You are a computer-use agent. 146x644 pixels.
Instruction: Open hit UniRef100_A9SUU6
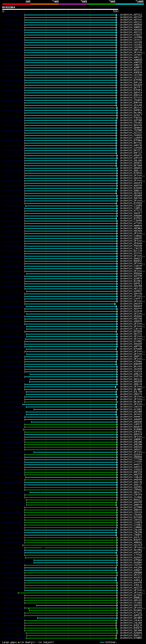coord(131,30)
